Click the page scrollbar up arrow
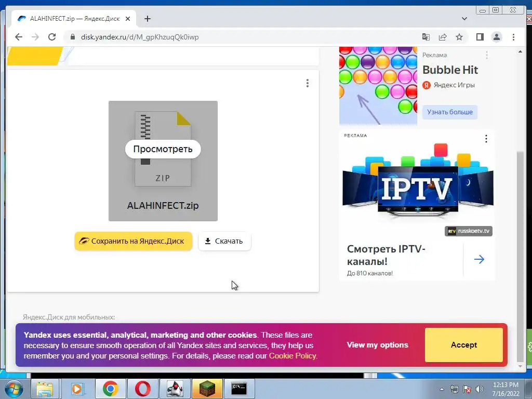532x399 pixels. pos(520,51)
